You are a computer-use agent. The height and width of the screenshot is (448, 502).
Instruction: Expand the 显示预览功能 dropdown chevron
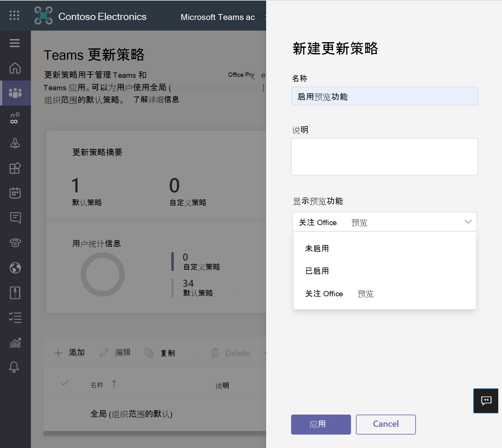coord(468,222)
